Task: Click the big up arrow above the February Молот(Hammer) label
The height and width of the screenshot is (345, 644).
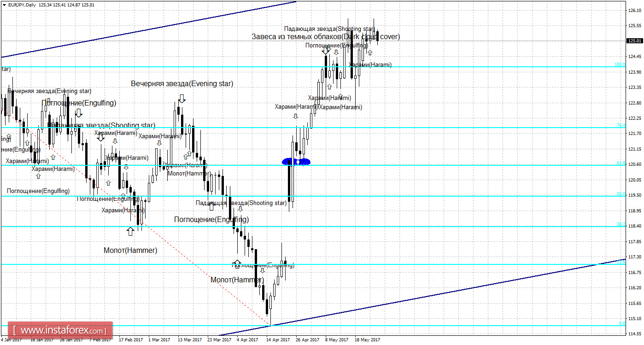Action: [x=131, y=231]
